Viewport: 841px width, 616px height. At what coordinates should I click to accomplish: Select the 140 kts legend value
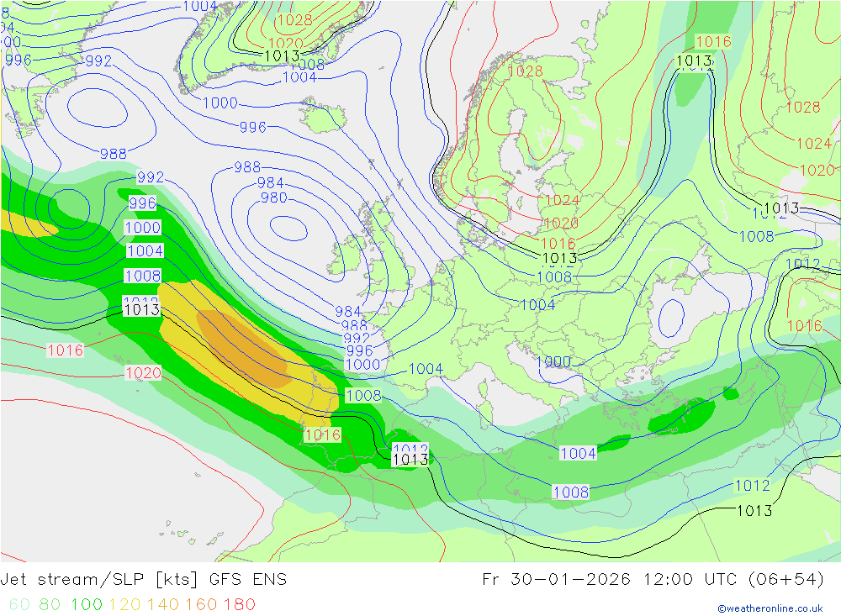(x=163, y=604)
